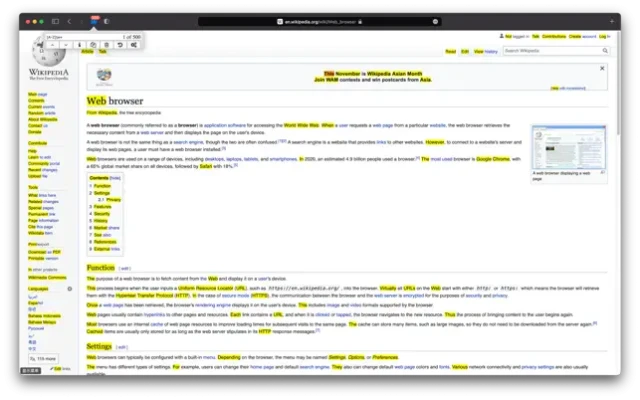Open the Google Chrome article link
Screen dimensions: 640x400
click(493, 159)
